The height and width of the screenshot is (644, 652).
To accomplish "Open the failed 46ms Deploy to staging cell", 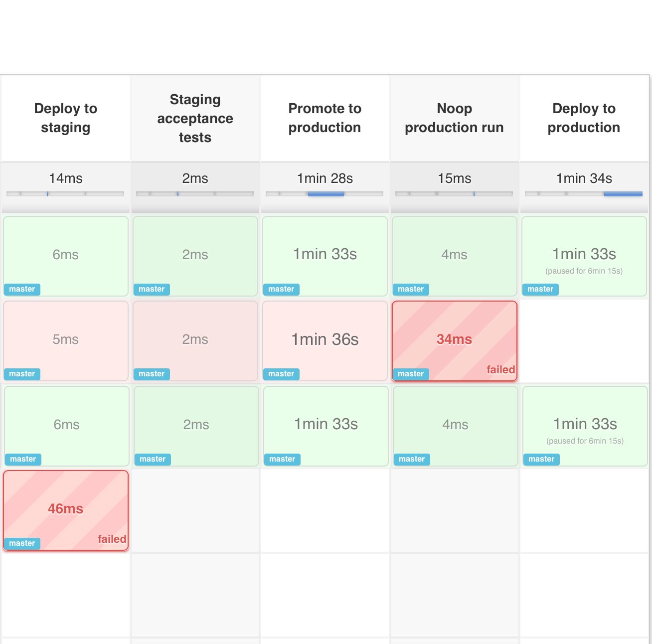I will 65,509.
